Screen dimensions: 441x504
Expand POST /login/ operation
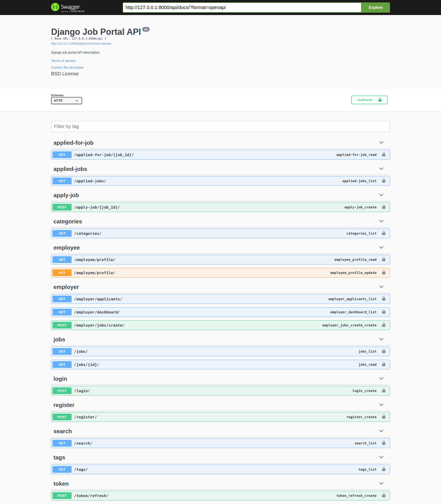(x=220, y=391)
